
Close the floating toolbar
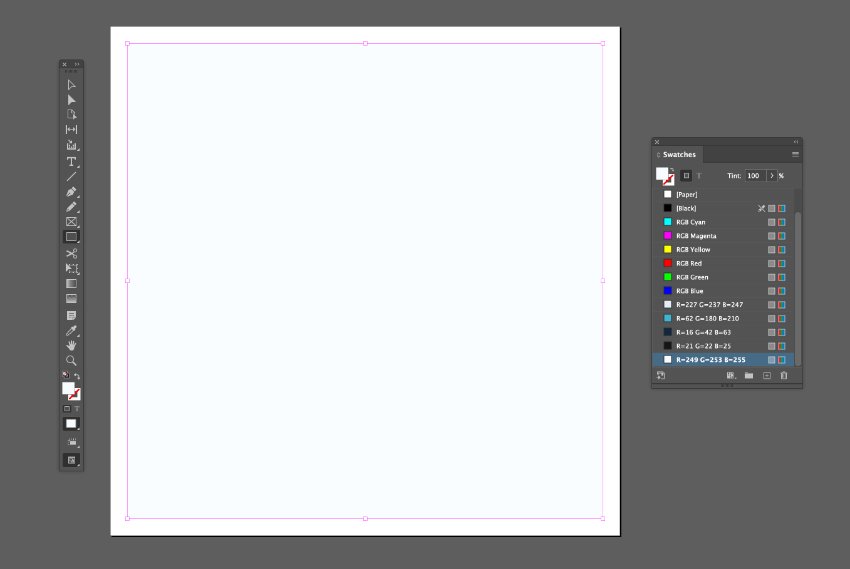click(x=65, y=64)
